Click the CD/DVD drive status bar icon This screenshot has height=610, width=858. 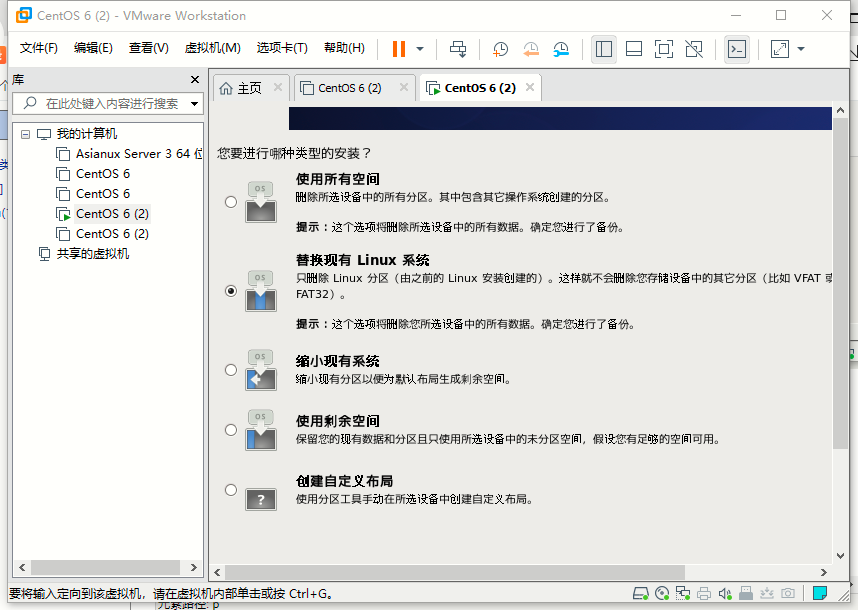(662, 594)
